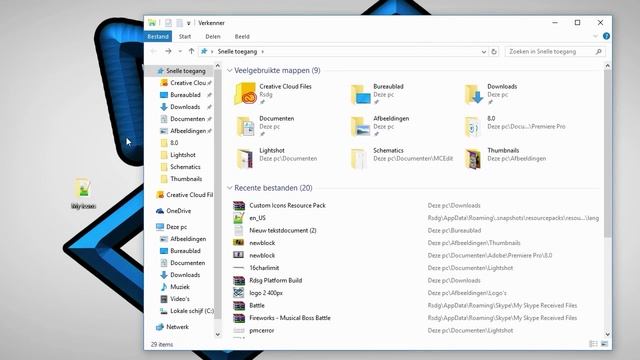Click the navigation pane scroll down arrow

218,334
